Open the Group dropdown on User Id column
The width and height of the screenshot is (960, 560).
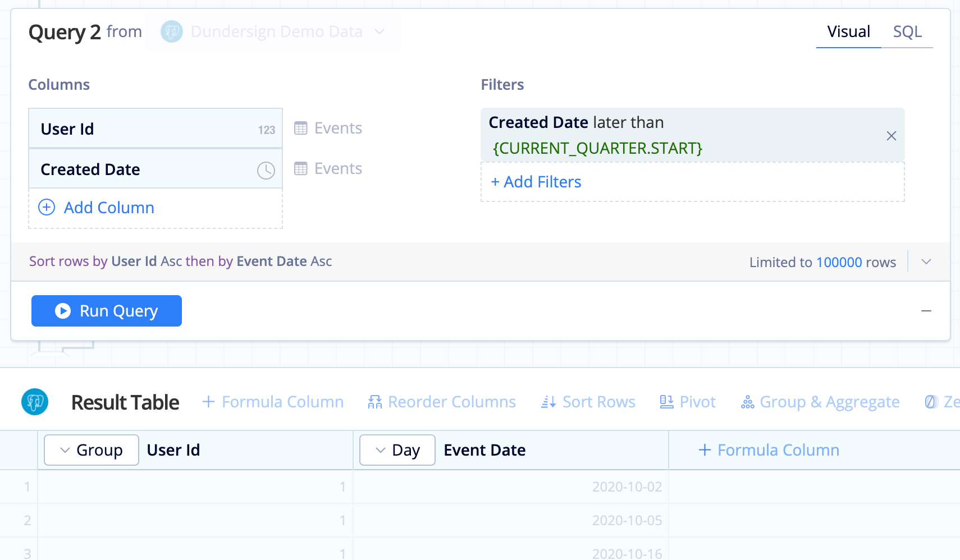[92, 450]
